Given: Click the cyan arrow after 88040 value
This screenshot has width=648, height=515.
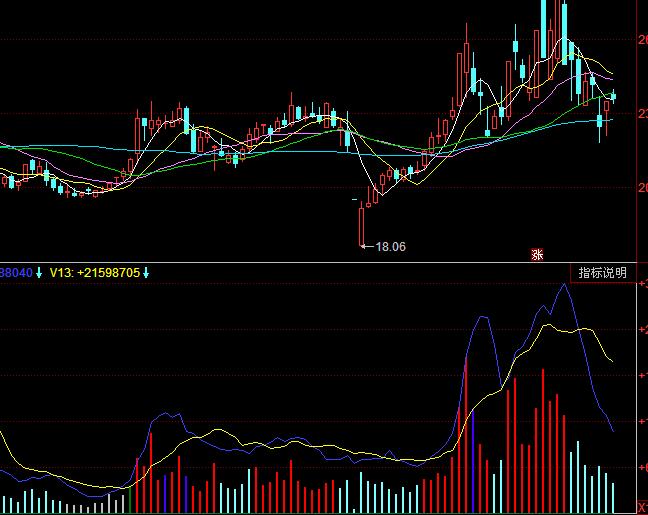Looking at the screenshot, I should click(39, 272).
